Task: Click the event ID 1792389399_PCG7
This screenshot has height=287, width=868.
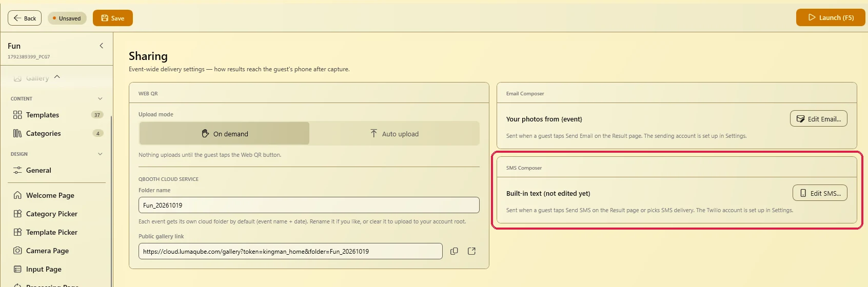Action: click(29, 57)
